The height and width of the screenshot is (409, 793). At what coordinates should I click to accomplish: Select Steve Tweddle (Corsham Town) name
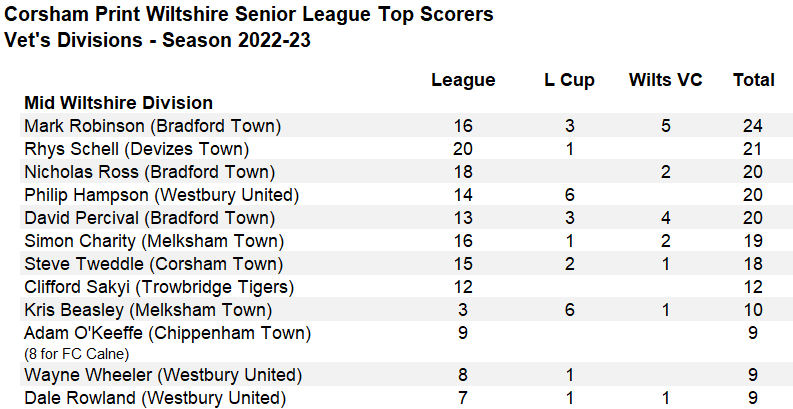pyautogui.click(x=154, y=264)
